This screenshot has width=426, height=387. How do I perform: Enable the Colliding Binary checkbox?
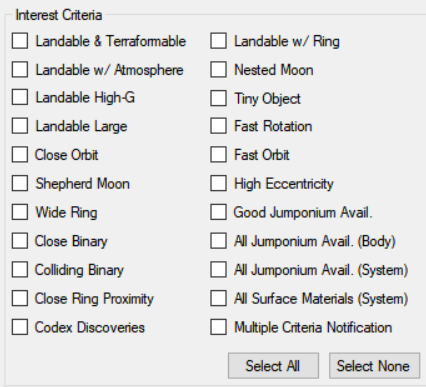pos(20,270)
